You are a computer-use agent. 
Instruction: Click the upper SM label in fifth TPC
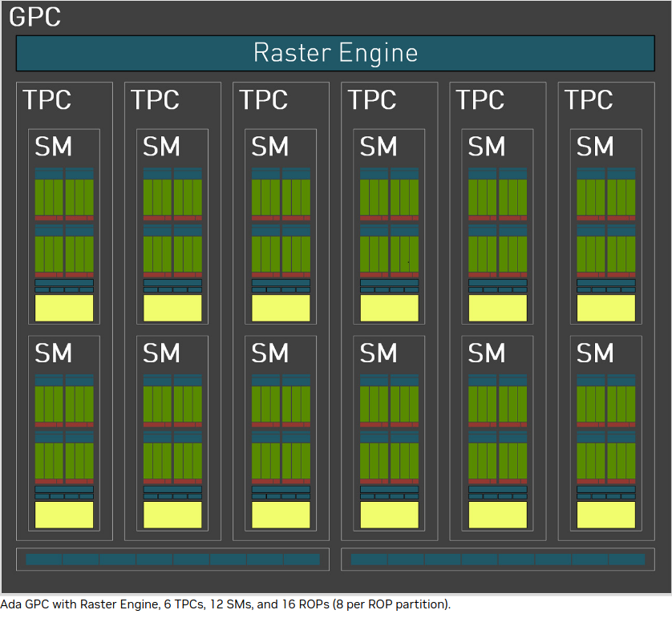pos(487,147)
